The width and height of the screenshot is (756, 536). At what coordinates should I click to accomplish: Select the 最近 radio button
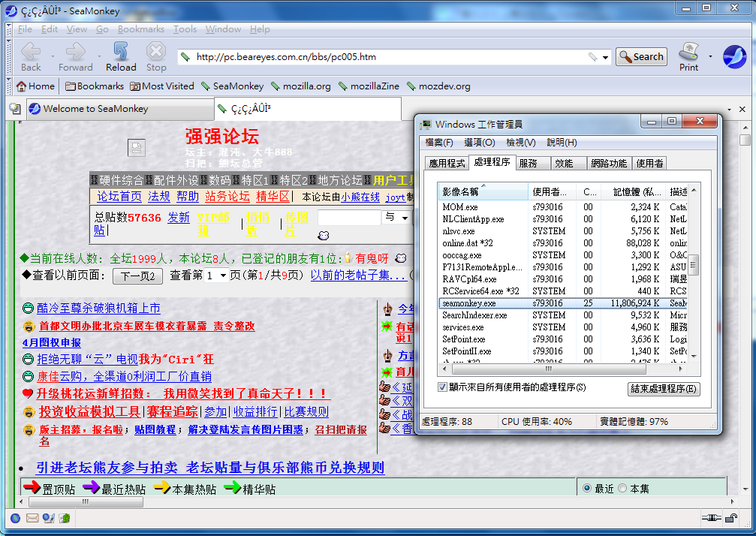[587, 488]
